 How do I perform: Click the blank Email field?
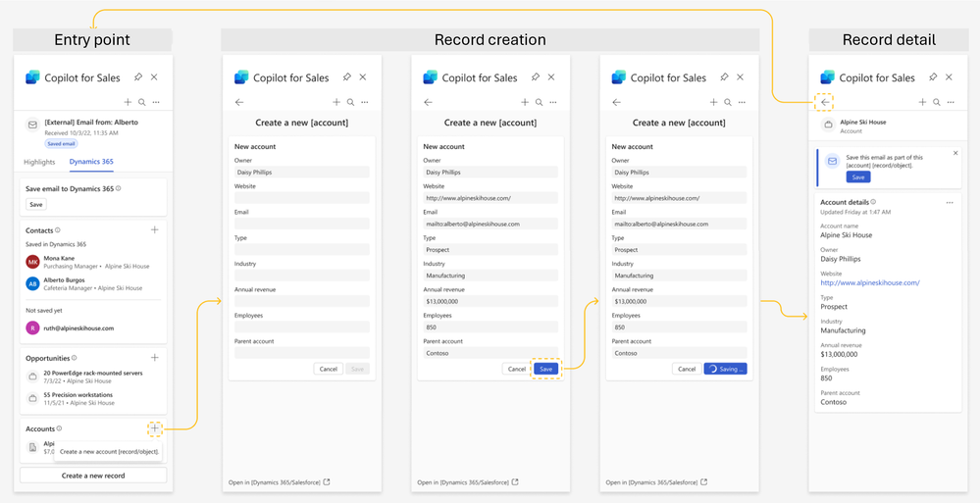click(x=302, y=224)
